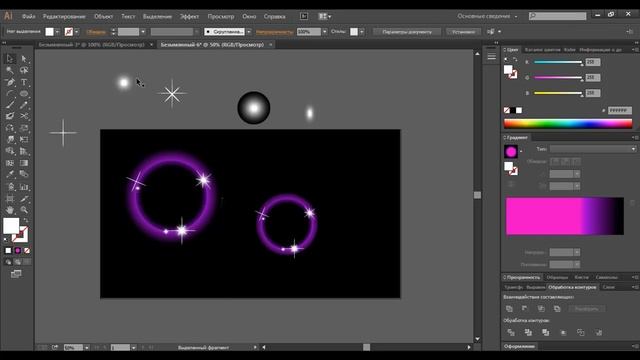Viewport: 640px width, 360px height.
Task: Select the Eyedropper tool
Action: tap(10, 174)
